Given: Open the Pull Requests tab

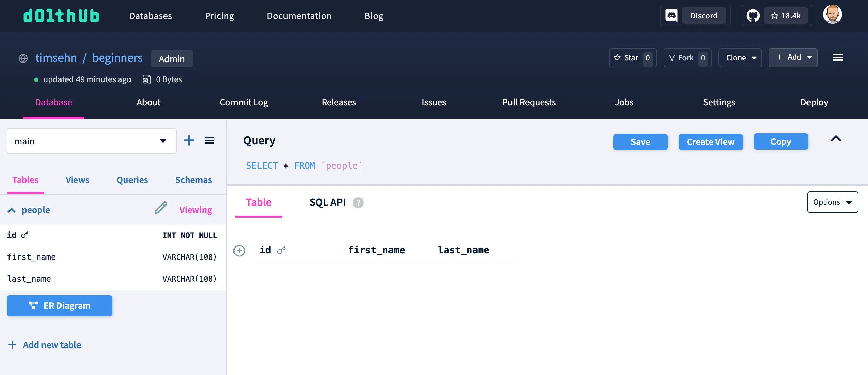Looking at the screenshot, I should (x=529, y=102).
